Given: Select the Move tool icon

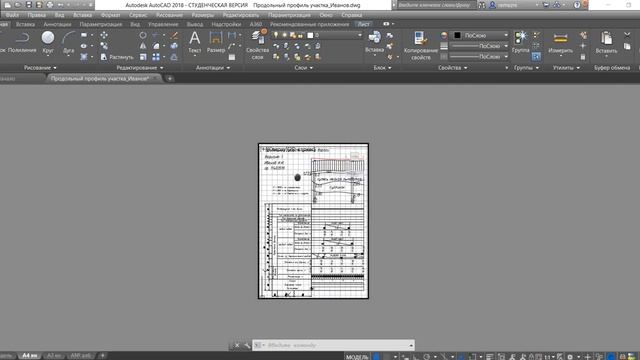Looking at the screenshot, I should coord(104,36).
